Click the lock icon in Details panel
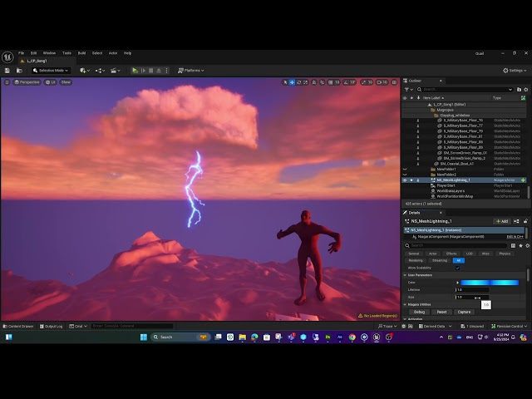Viewport: 532px width, 399px height. point(525,221)
